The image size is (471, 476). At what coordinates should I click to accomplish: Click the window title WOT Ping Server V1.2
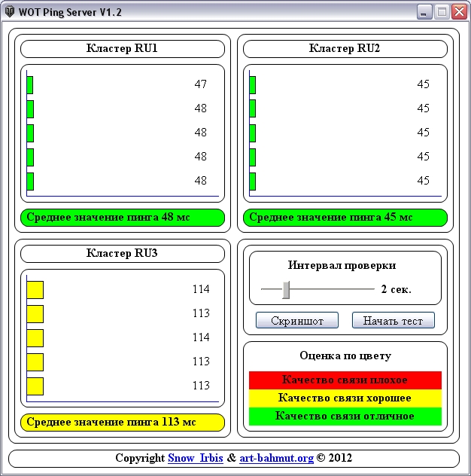(x=70, y=12)
